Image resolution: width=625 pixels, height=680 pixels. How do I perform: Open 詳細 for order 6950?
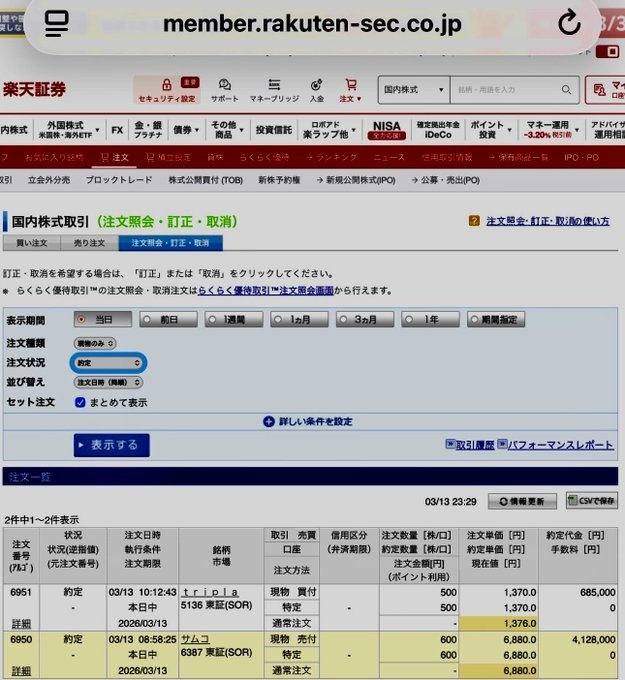click(x=21, y=671)
